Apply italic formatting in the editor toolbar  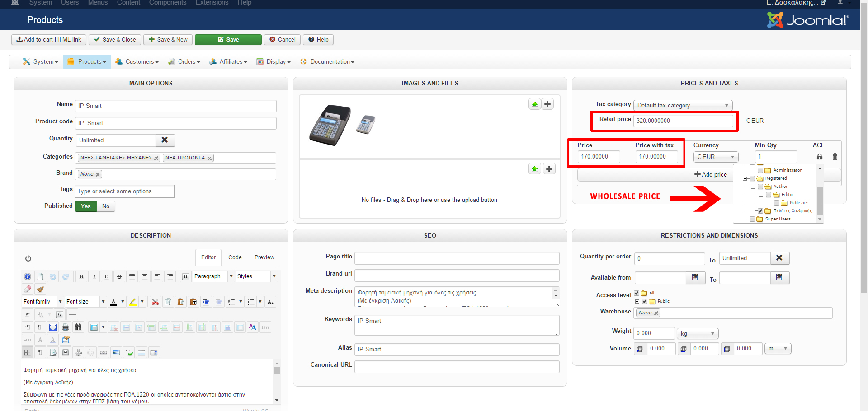coord(94,276)
